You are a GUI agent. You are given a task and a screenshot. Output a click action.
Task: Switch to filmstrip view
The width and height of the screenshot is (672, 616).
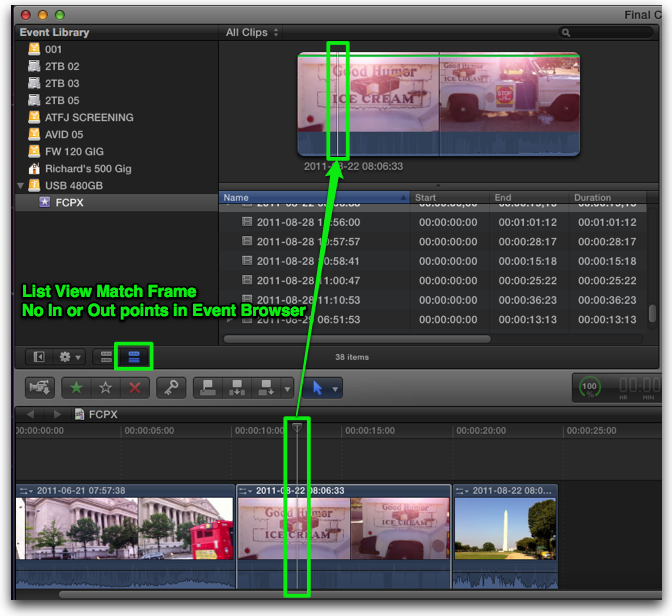(x=106, y=357)
